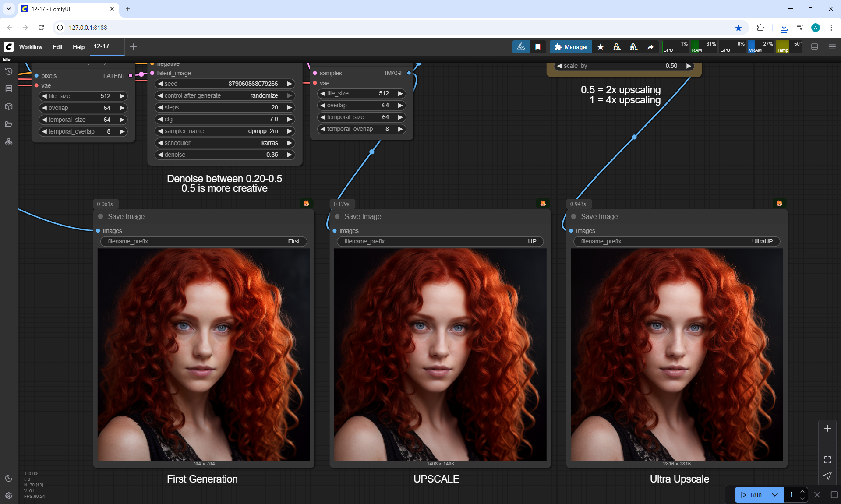Click the favorites star icon in toolbar
This screenshot has width=841, height=504.
click(x=601, y=47)
